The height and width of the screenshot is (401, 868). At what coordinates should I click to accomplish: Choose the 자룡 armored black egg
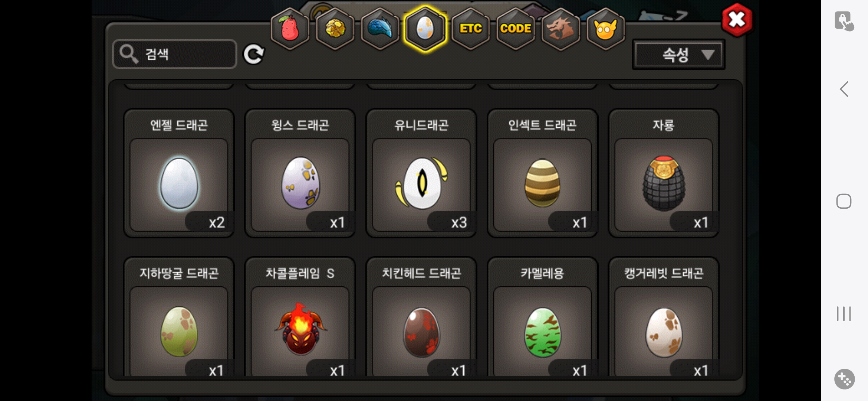coord(664,173)
